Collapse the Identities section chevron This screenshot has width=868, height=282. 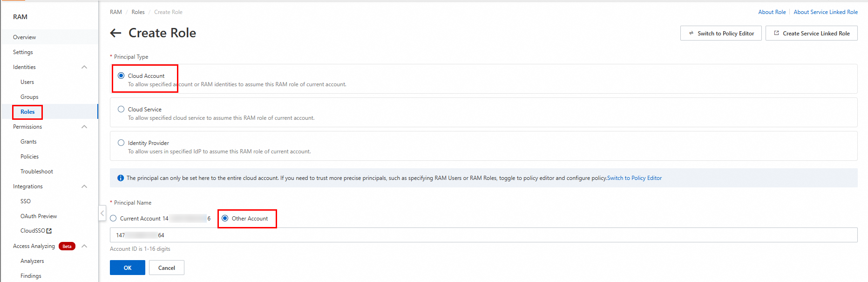pos(84,67)
